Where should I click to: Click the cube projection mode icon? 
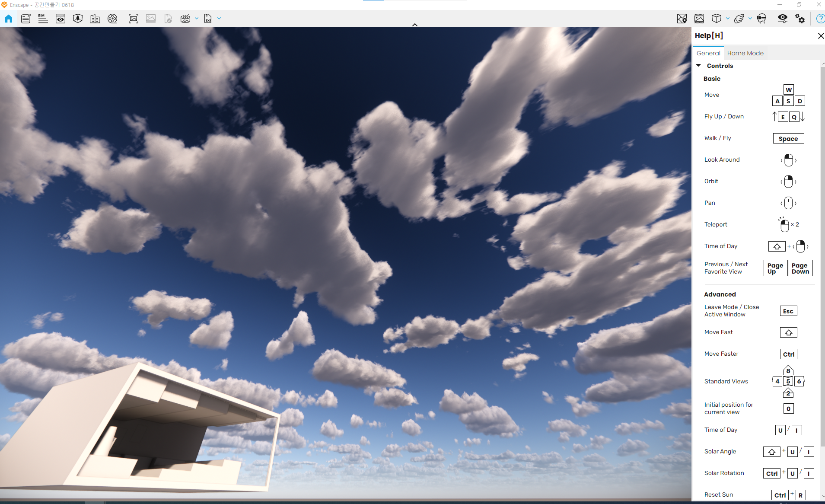coord(717,19)
